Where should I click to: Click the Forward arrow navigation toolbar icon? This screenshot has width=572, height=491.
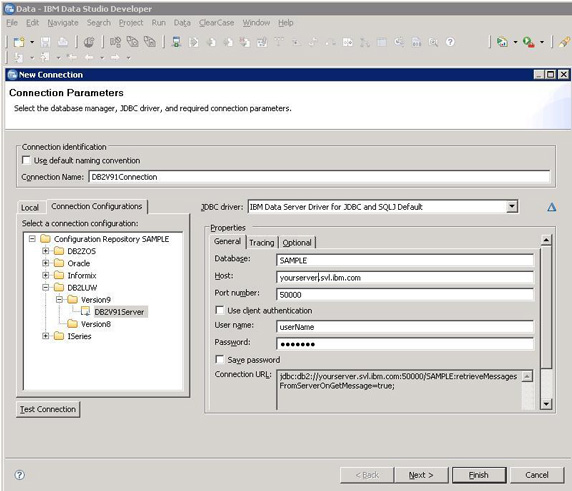[115, 57]
